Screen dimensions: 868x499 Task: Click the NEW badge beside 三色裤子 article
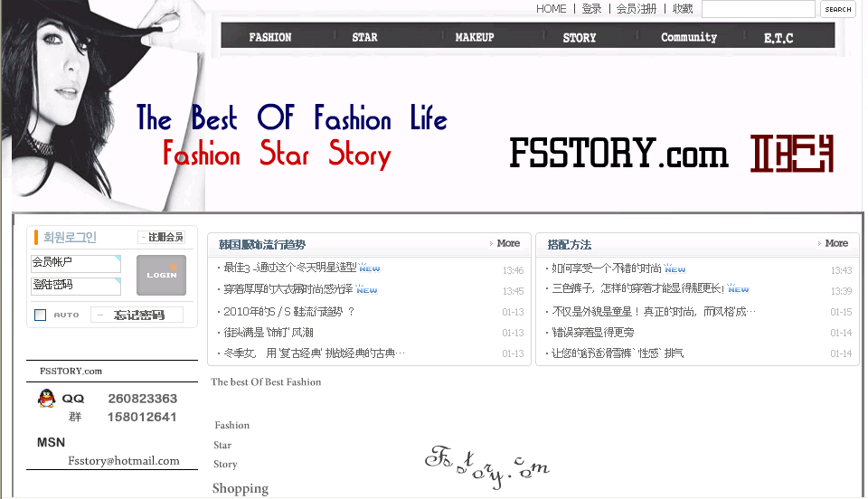click(x=738, y=288)
